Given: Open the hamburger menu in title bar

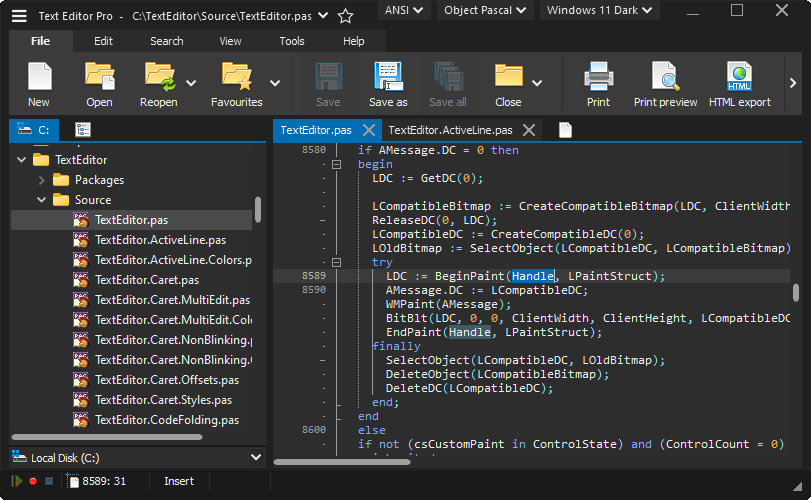Looking at the screenshot, I should point(19,16).
